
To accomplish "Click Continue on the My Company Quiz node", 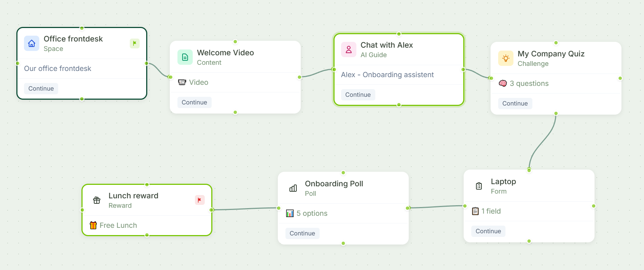I will coord(515,103).
